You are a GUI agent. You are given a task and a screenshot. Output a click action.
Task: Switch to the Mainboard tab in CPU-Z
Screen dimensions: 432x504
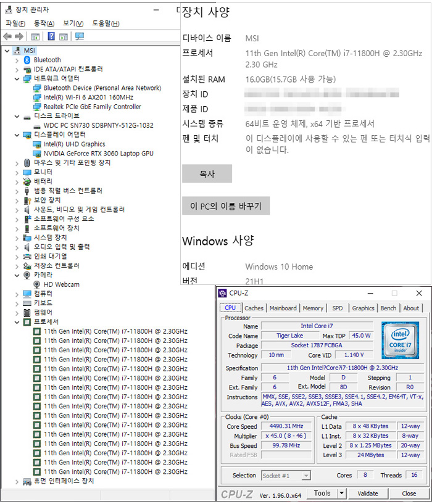pyautogui.click(x=283, y=308)
